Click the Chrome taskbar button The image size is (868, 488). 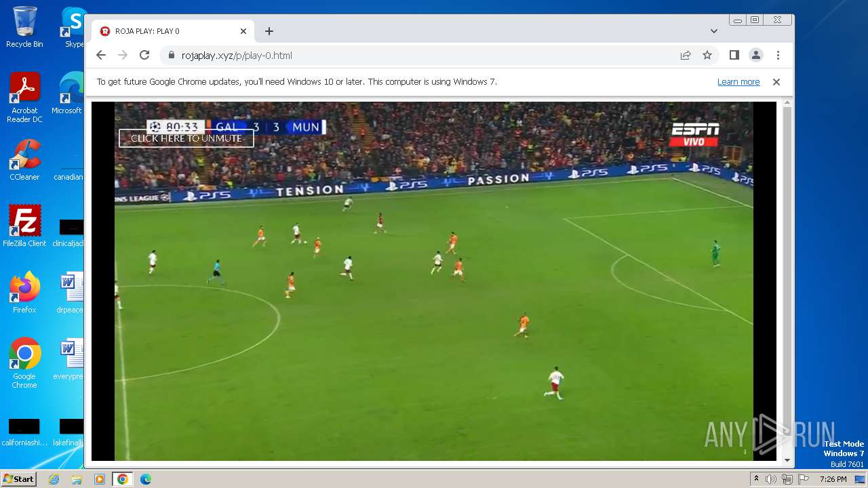[x=123, y=479]
